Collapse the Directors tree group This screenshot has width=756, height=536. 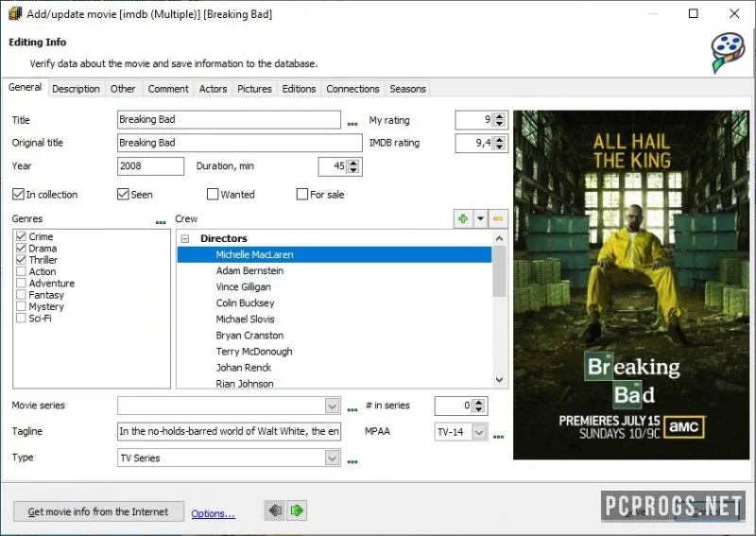pyautogui.click(x=185, y=239)
